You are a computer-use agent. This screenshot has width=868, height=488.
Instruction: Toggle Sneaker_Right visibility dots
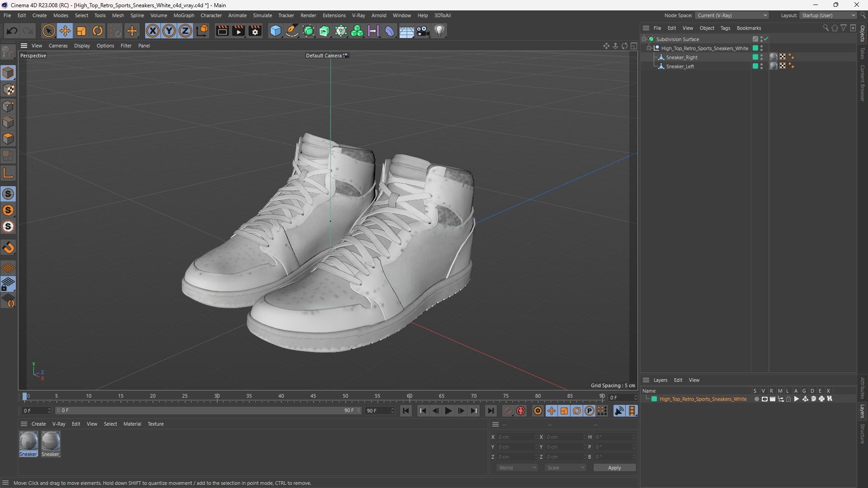[761, 57]
